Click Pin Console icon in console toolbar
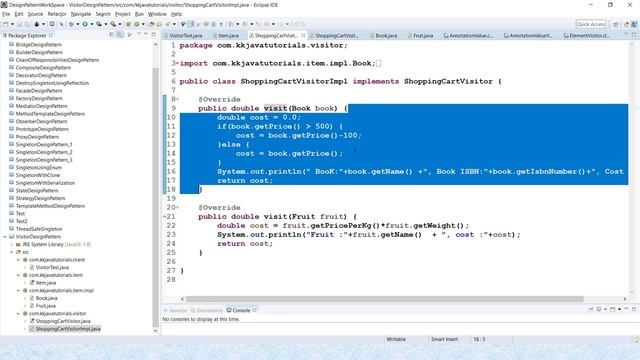 [591, 309]
